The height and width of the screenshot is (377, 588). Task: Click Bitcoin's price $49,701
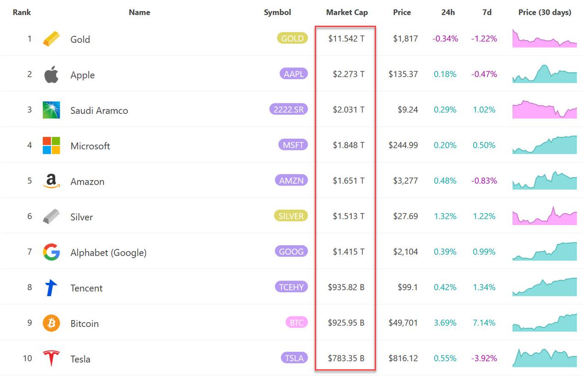click(403, 323)
